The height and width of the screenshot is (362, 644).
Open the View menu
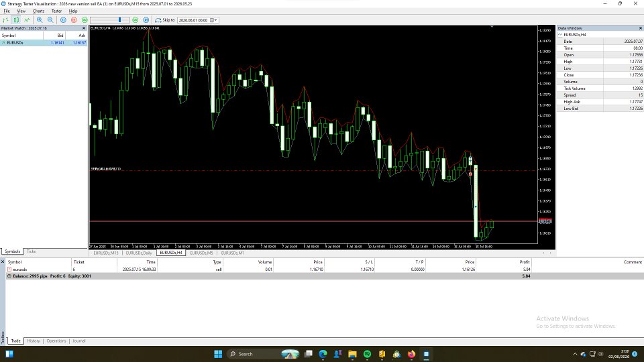pos(21,11)
